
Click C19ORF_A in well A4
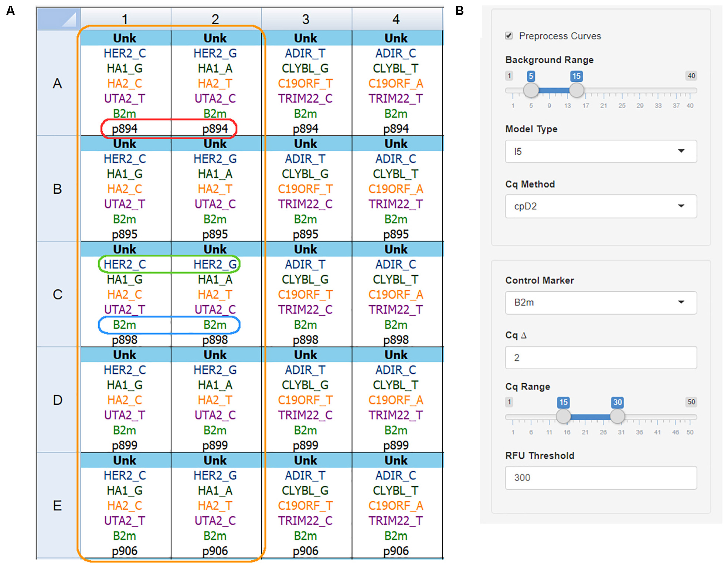(396, 84)
